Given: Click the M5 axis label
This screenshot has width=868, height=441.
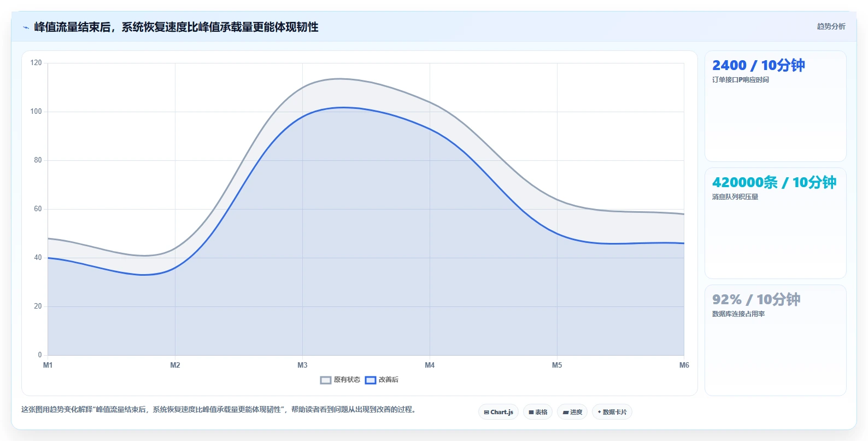Looking at the screenshot, I should click(x=557, y=365).
